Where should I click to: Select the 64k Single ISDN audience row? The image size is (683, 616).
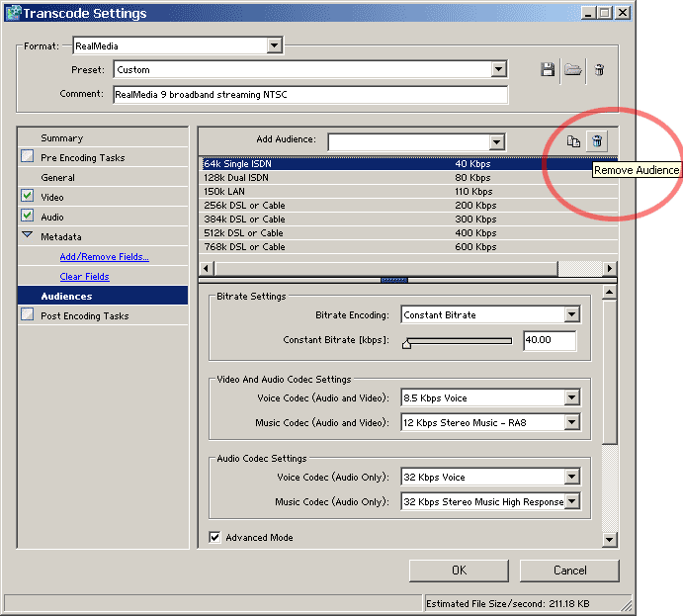(408, 164)
